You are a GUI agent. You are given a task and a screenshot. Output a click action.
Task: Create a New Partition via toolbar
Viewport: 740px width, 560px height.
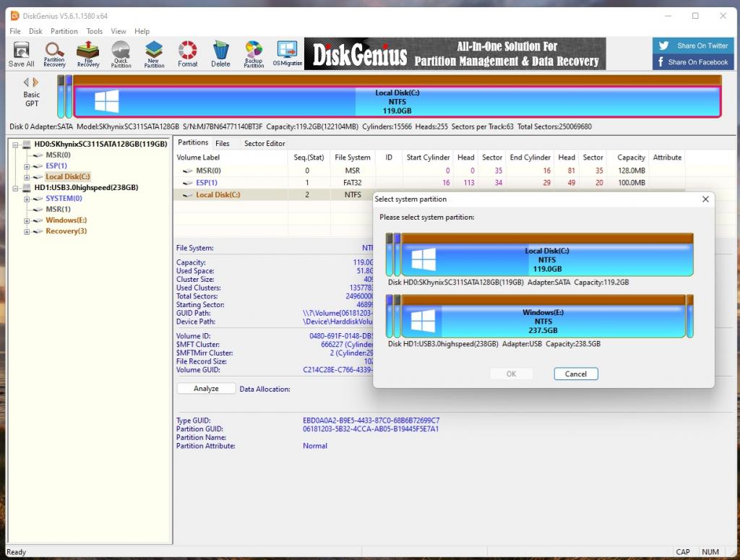click(x=154, y=54)
